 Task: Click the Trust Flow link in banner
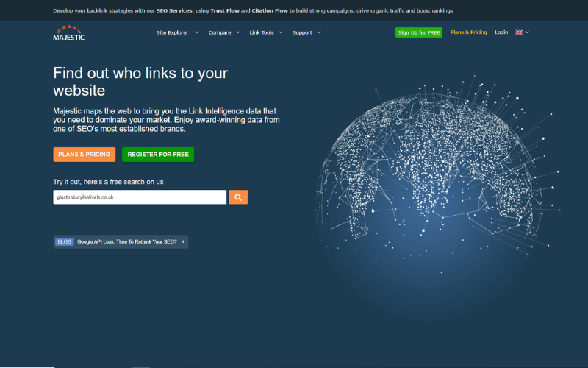(x=225, y=10)
